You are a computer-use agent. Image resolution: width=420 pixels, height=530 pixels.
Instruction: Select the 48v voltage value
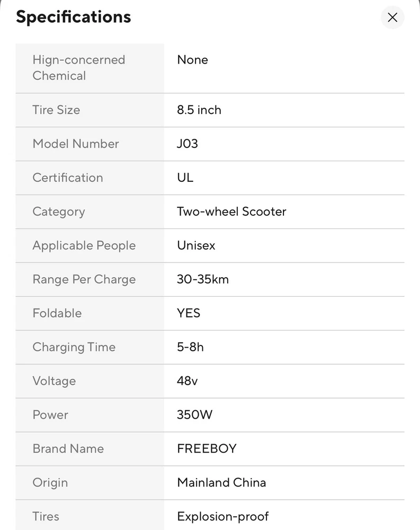(187, 381)
